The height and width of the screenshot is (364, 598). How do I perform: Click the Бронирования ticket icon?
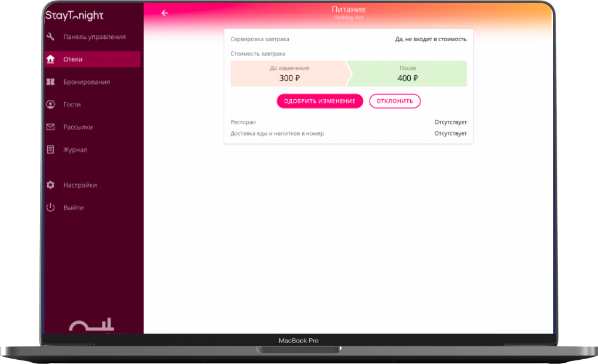tap(51, 82)
